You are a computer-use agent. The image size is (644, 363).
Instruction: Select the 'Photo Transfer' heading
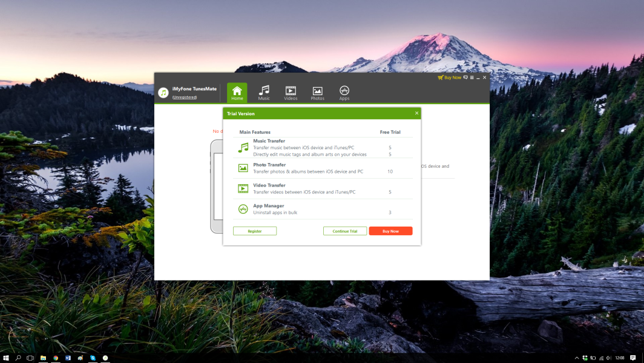point(269,164)
